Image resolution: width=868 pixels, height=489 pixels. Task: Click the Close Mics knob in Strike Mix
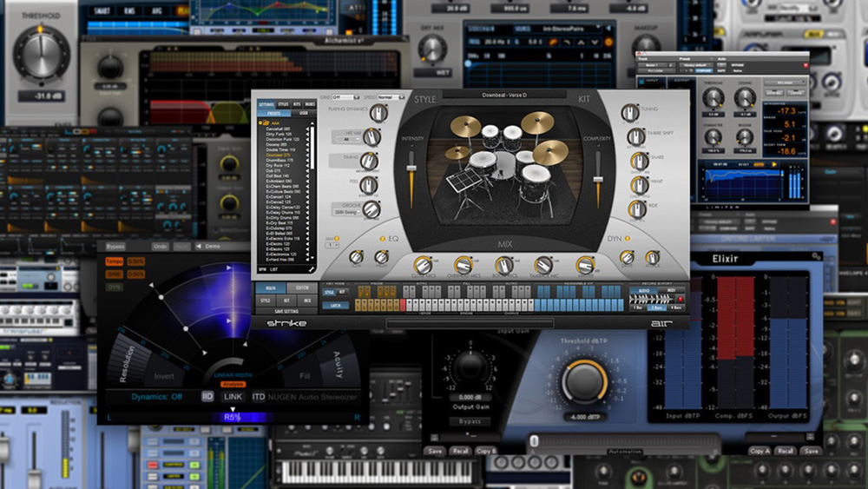(x=423, y=264)
